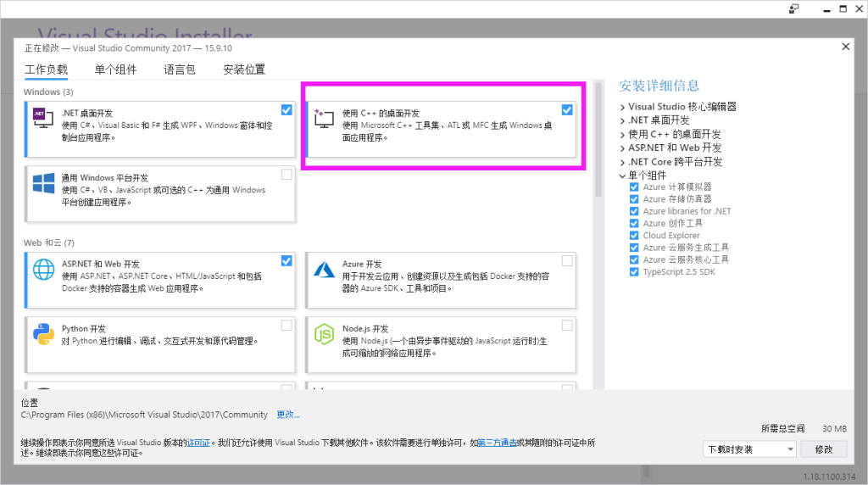Collapse the 单个组件 section
This screenshot has width=868, height=485.
tap(623, 176)
